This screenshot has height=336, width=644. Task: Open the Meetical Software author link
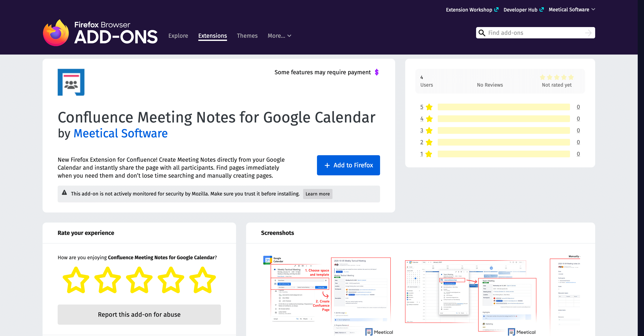pyautogui.click(x=121, y=133)
